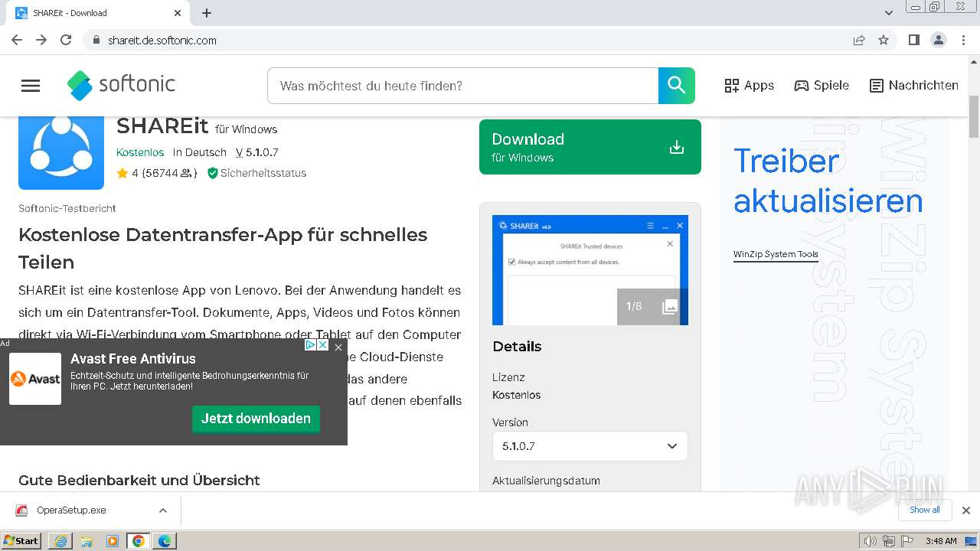Screen dimensions: 980x551
Task: Reload the current page
Action: coord(66,40)
